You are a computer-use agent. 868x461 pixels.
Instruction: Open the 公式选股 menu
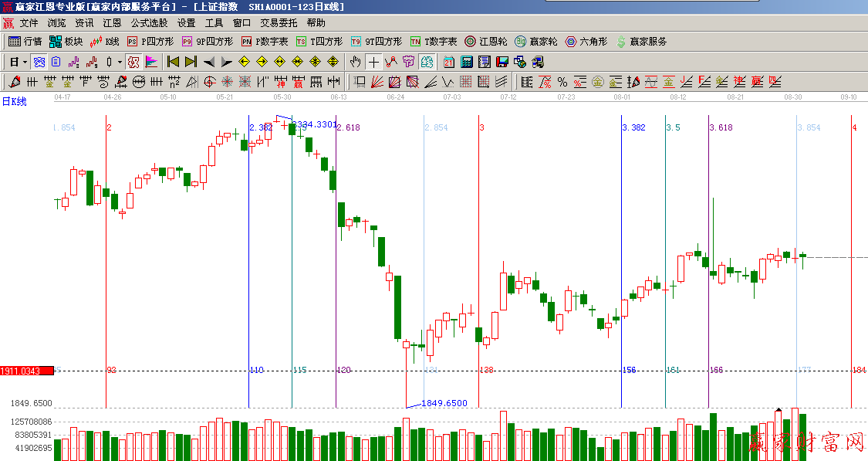pos(149,23)
